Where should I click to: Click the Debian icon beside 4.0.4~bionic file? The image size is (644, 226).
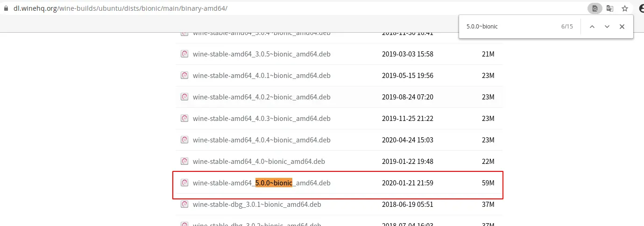click(x=184, y=140)
